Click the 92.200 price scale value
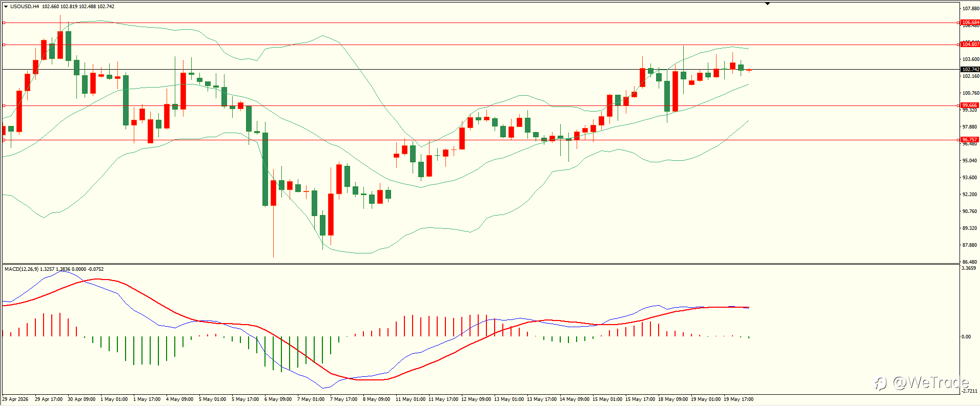This screenshot has height=406, width=980. [971, 195]
